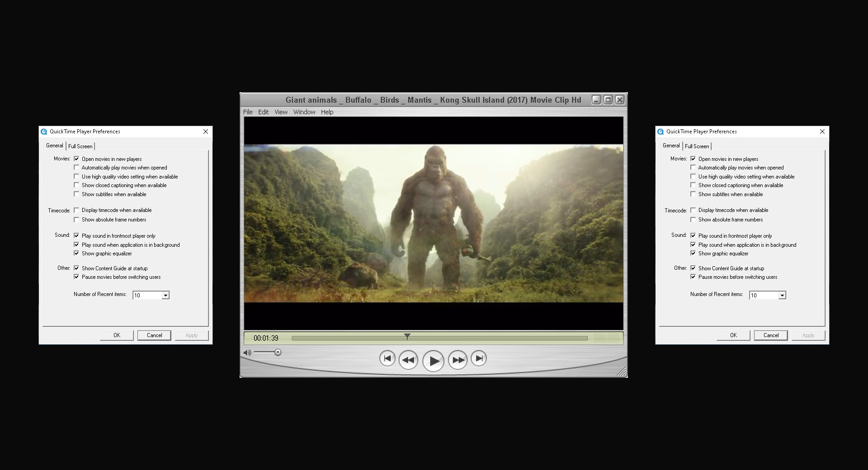Switch to Full Screen tab in right dialog
Image resolution: width=868 pixels, height=470 pixels.
pos(697,146)
